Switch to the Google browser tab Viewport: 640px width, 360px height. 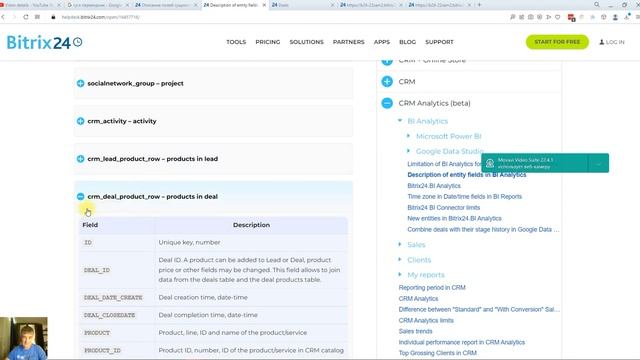coord(97,5)
